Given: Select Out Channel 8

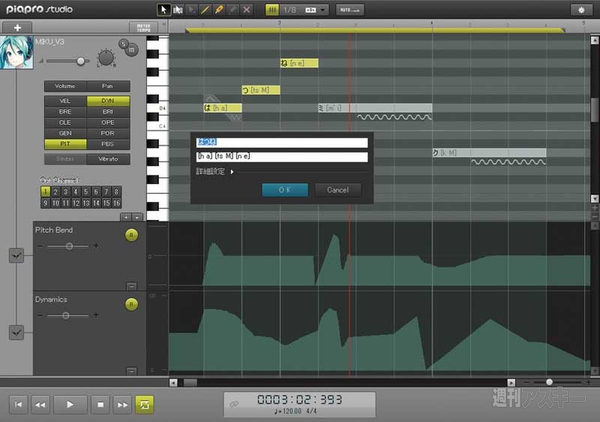Looking at the screenshot, I should [116, 192].
